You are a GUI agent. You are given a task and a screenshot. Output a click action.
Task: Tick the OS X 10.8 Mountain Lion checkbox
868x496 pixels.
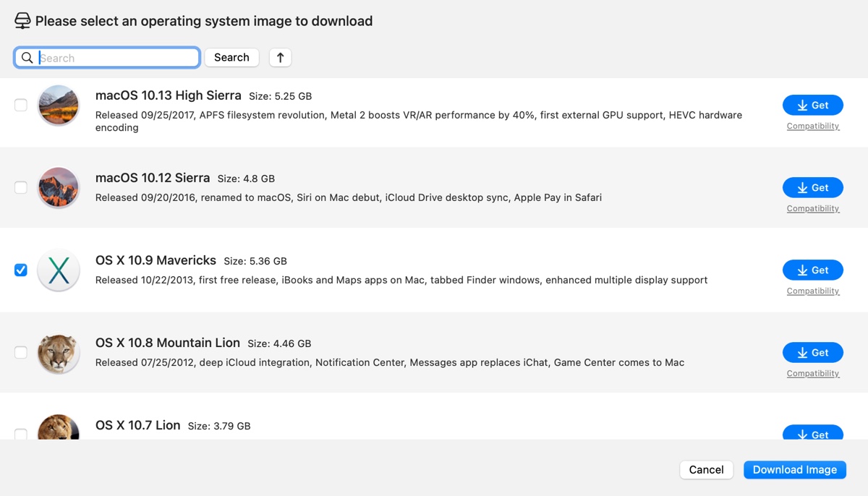click(x=21, y=353)
